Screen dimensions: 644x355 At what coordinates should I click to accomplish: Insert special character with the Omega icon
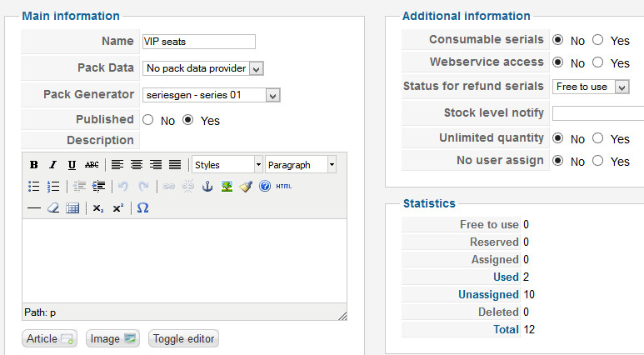tap(142, 208)
